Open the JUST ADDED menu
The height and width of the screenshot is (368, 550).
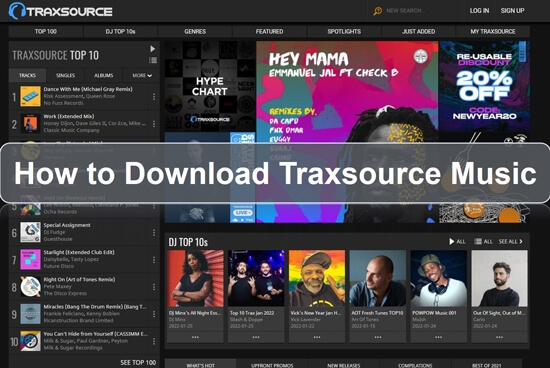coord(418,31)
